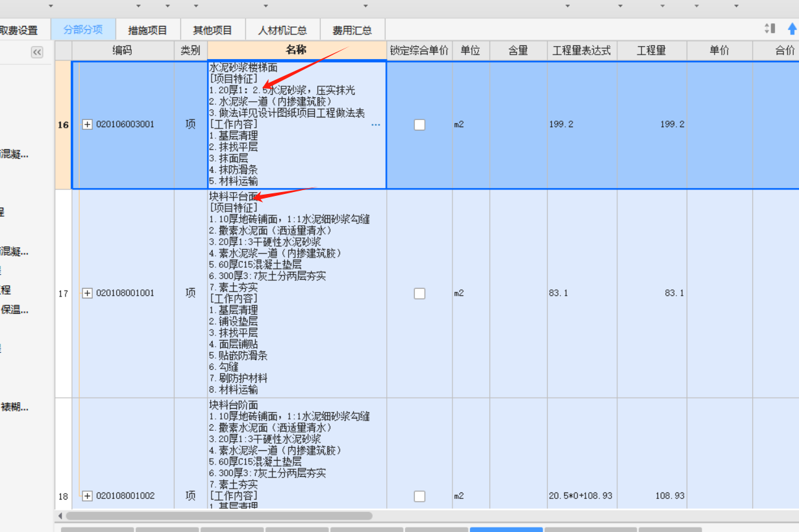The image size is (799, 532).
Task: Click code cell 020106003001
Action: [125, 125]
